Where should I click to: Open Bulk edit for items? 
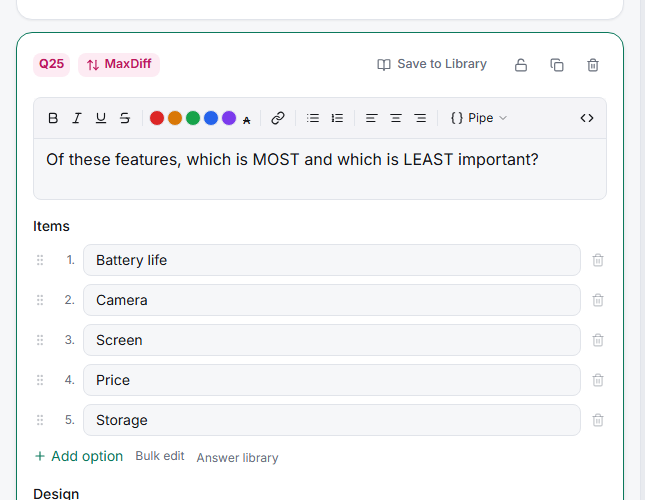160,456
